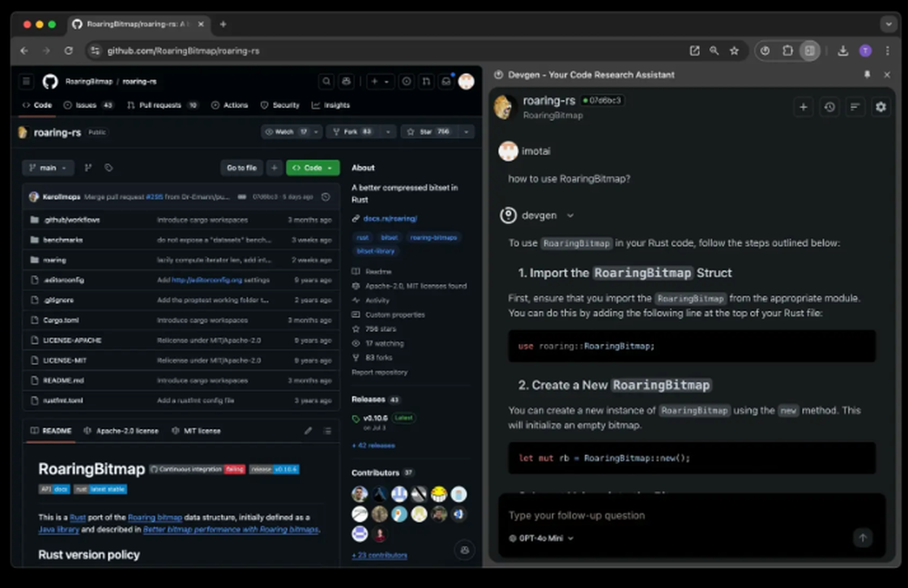The width and height of the screenshot is (908, 588).
Task: Open the README.md file
Action: coord(64,380)
